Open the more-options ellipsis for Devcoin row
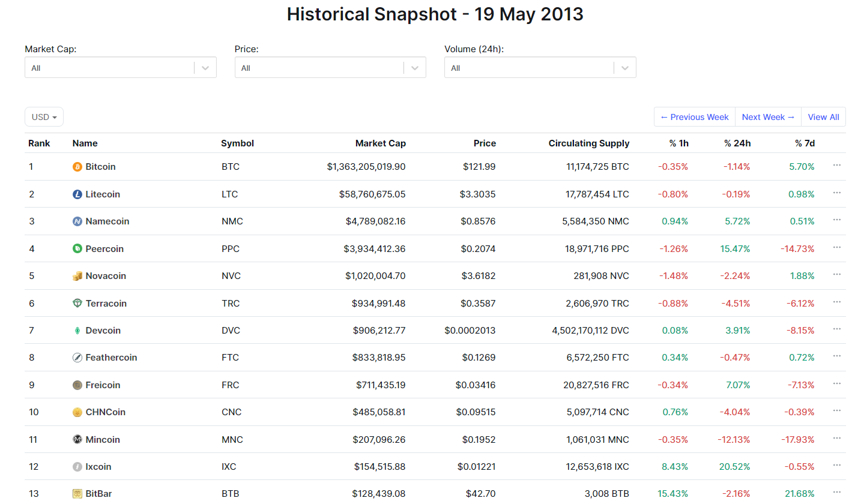This screenshot has height=504, width=852. coord(837,329)
